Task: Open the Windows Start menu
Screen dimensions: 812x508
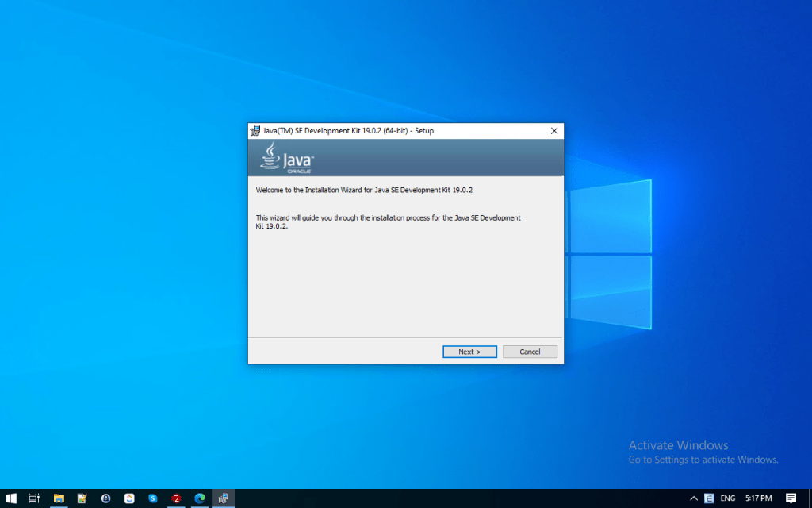Action: pyautogui.click(x=11, y=498)
